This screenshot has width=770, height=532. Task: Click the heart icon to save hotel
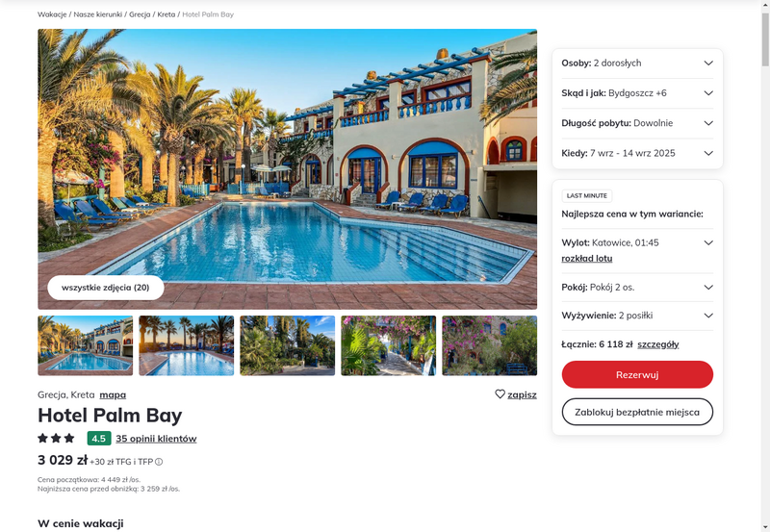[500, 394]
